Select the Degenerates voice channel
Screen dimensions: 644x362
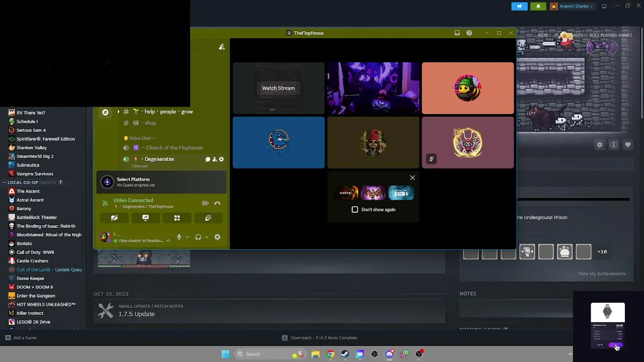coord(159,159)
